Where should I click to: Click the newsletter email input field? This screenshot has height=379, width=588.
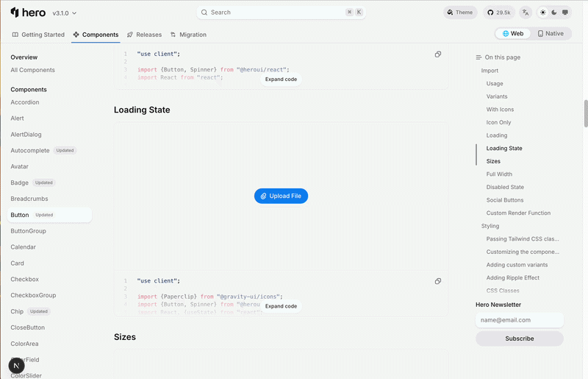pos(520,320)
